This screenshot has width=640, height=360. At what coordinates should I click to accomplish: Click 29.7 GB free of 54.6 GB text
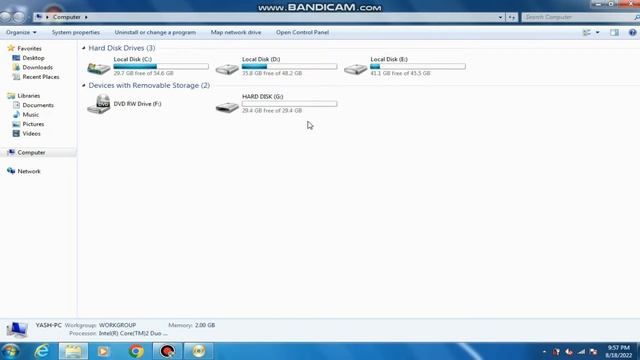tap(143, 73)
